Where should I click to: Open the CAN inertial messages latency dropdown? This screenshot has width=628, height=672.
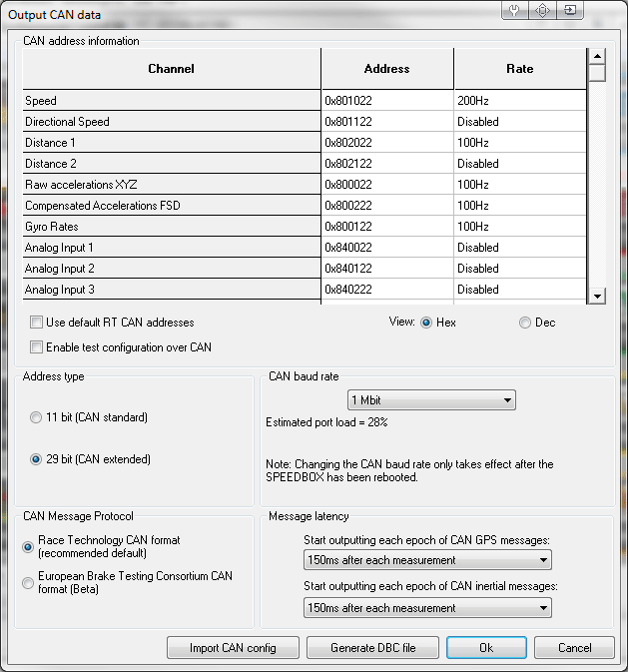tap(427, 607)
